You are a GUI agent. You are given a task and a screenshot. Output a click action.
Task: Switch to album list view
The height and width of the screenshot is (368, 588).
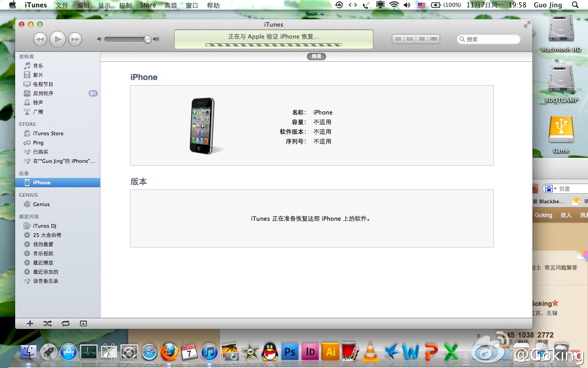click(410, 39)
